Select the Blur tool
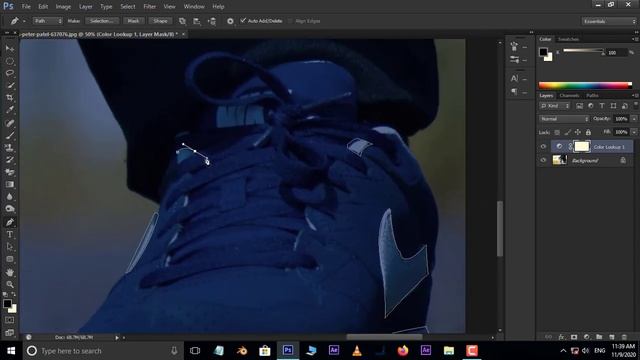 [10, 197]
